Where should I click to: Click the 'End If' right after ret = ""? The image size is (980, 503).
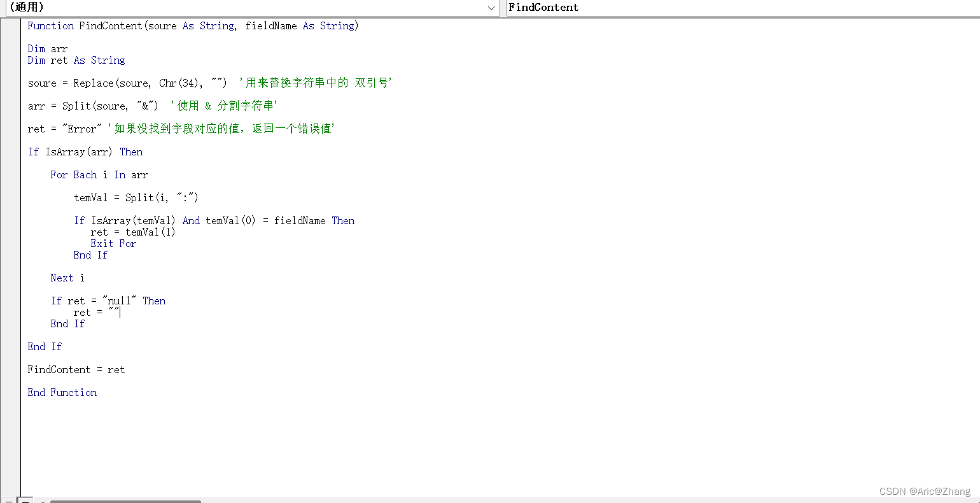pyautogui.click(x=67, y=323)
